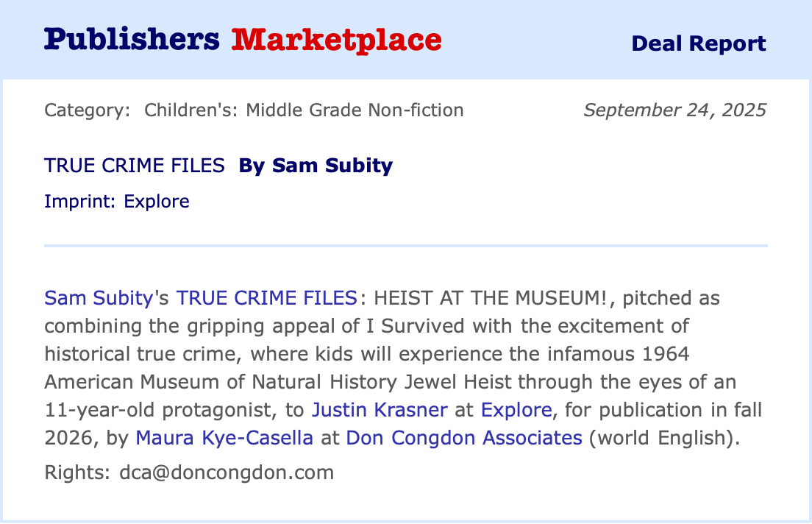The image size is (812, 524).
Task: Click the horizontal divider line below imprint
Action: [x=406, y=245]
